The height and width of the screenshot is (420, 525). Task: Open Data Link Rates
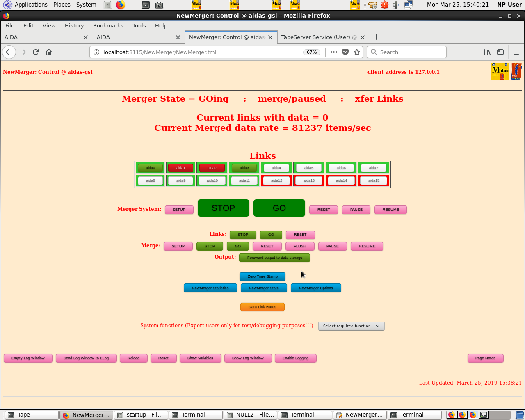pyautogui.click(x=262, y=307)
